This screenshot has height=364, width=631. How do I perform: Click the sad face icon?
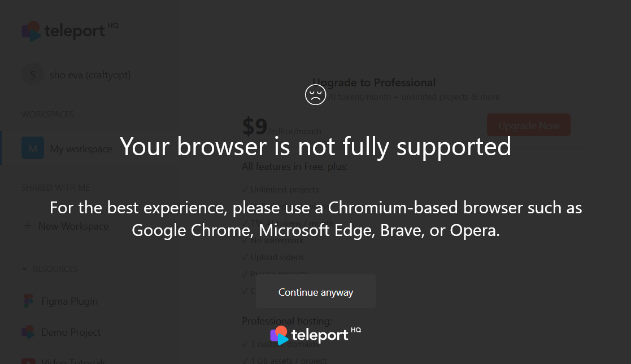[316, 94]
